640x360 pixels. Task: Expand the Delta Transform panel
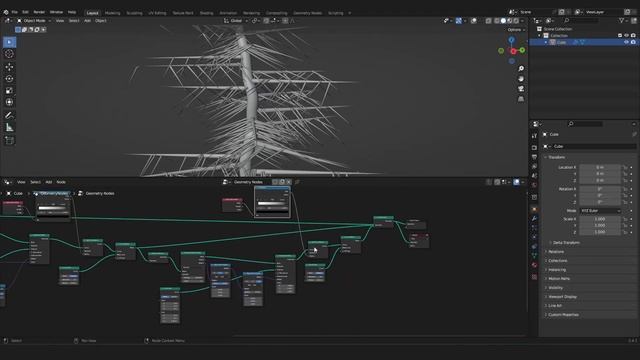[x=566, y=242]
